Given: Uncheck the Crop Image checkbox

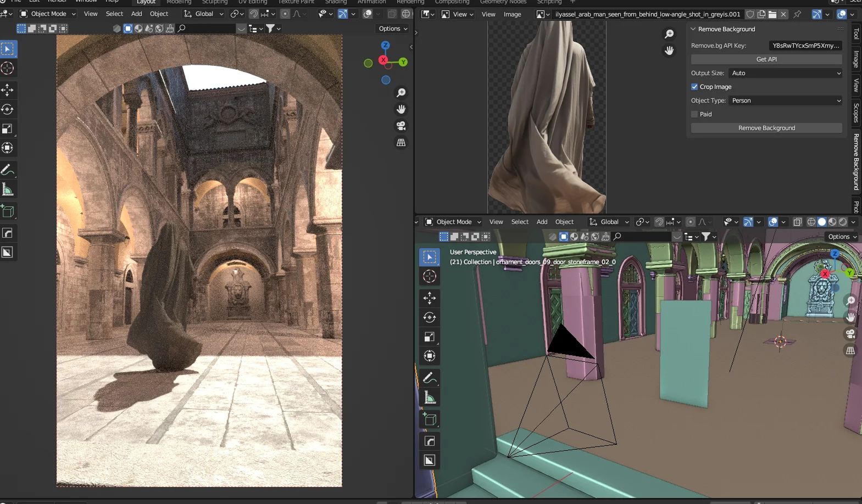Looking at the screenshot, I should pos(694,87).
